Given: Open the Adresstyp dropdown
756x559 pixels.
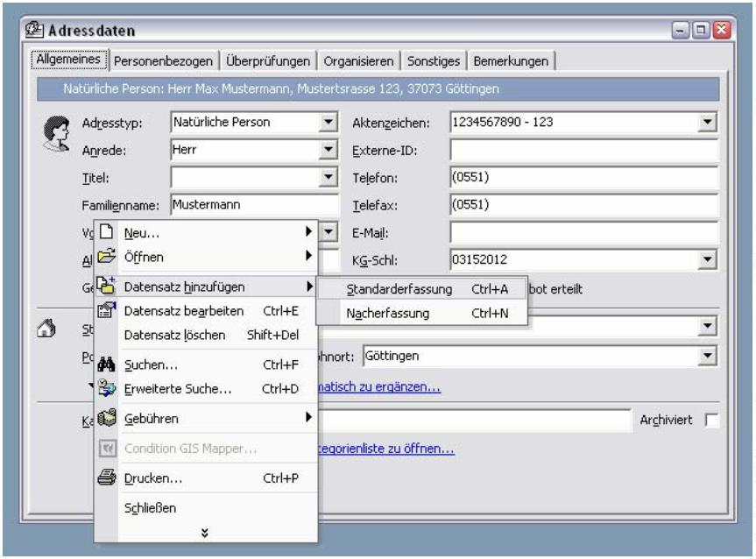Looking at the screenshot, I should [x=329, y=124].
